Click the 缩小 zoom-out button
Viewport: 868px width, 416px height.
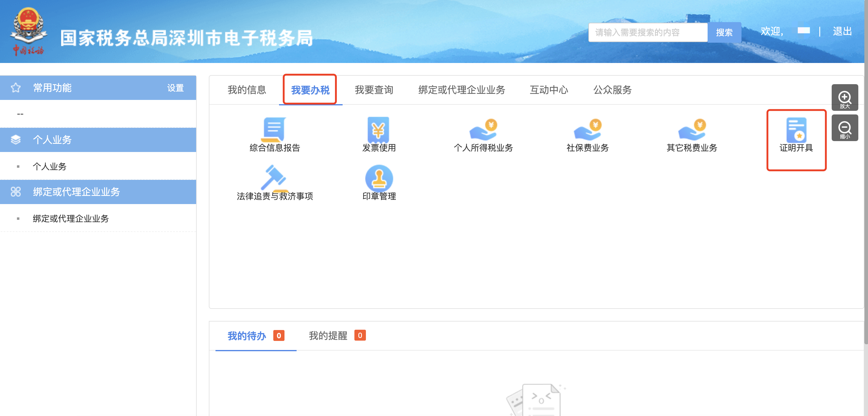tap(844, 128)
